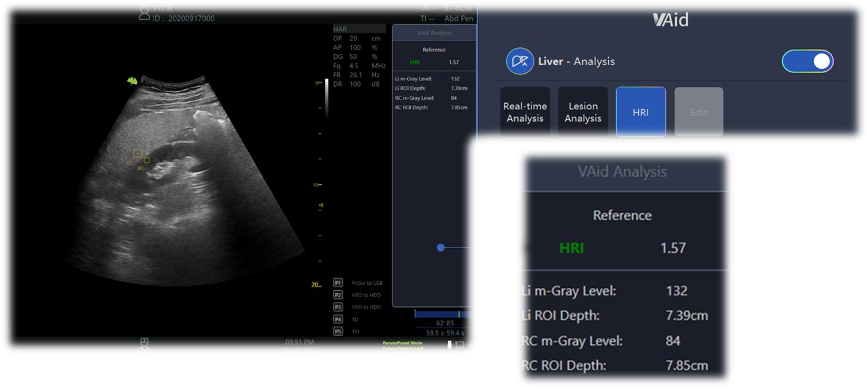Click the green HRI label in the enlarged callout
Viewport: 868px width, 388px height.
[x=571, y=248]
